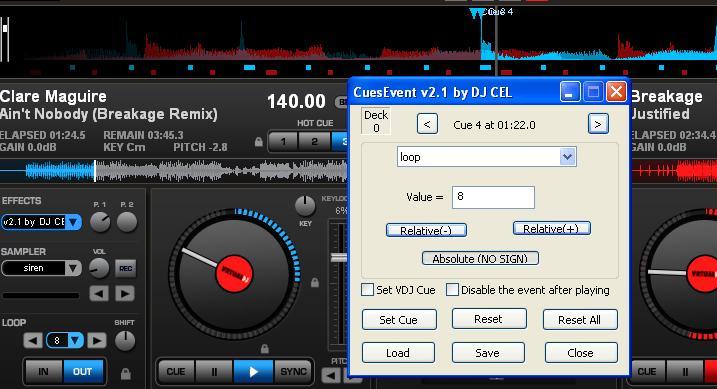Set loop OUT point
The height and width of the screenshot is (389, 717).
click(83, 372)
